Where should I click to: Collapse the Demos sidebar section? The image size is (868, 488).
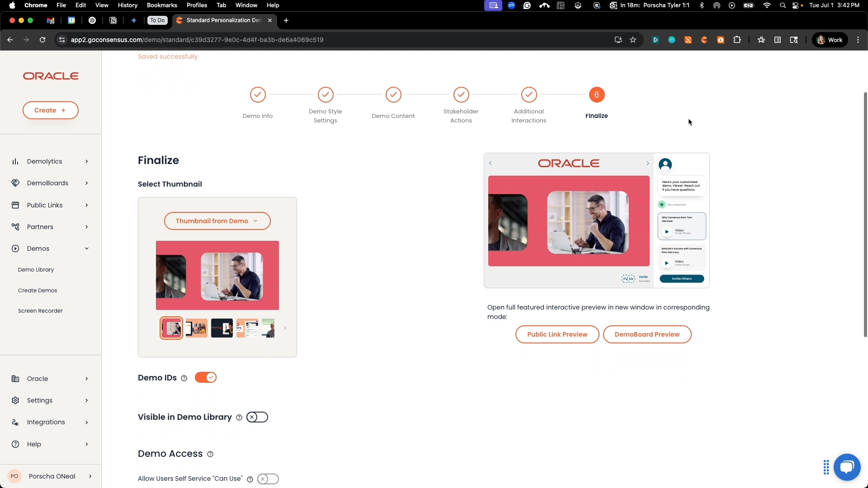pyautogui.click(x=86, y=248)
